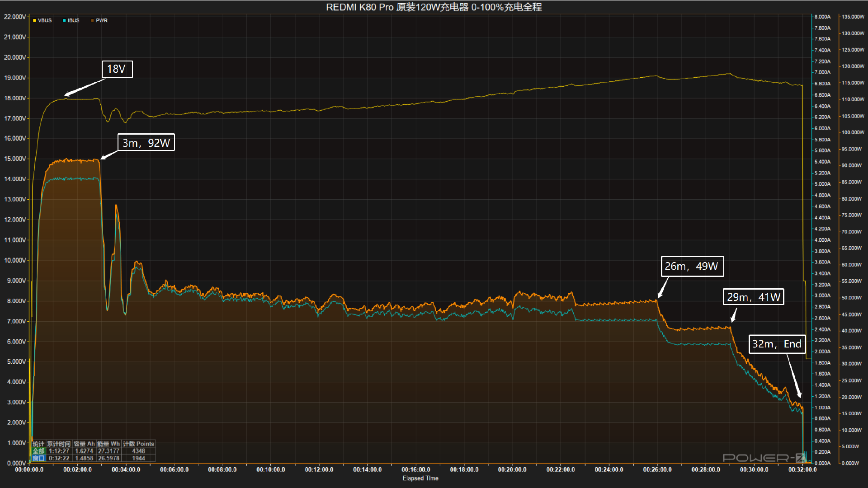The width and height of the screenshot is (868, 488).
Task: Select the '3m, 92W' annotation box
Action: (146, 143)
